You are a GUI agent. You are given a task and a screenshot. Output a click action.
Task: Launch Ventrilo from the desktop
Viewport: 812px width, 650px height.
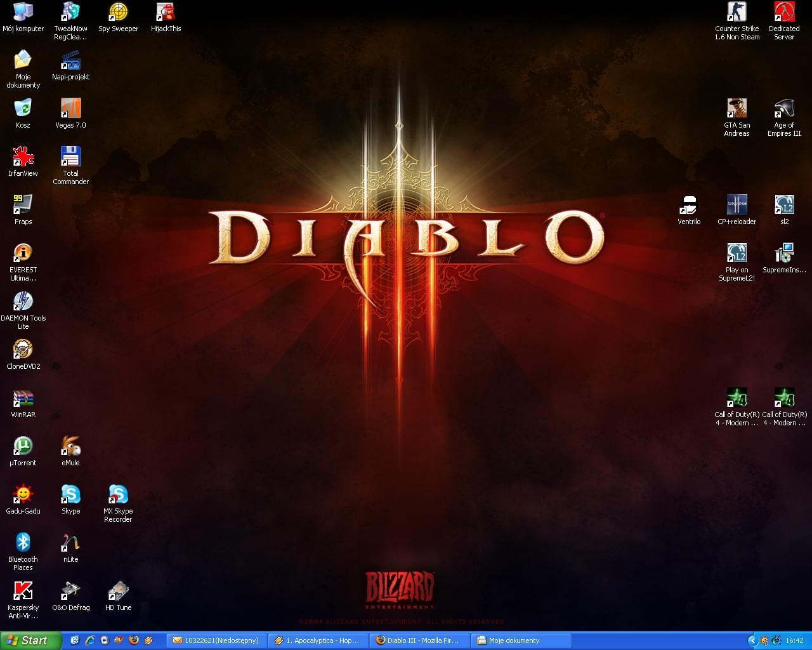click(x=689, y=210)
